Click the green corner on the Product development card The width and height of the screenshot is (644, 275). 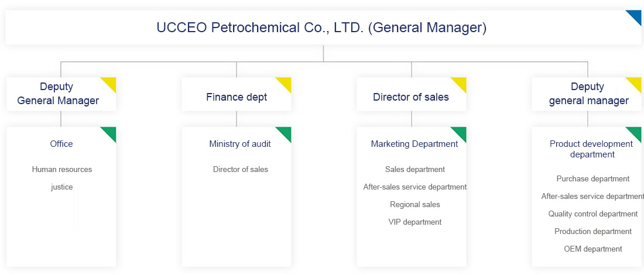coord(636,132)
